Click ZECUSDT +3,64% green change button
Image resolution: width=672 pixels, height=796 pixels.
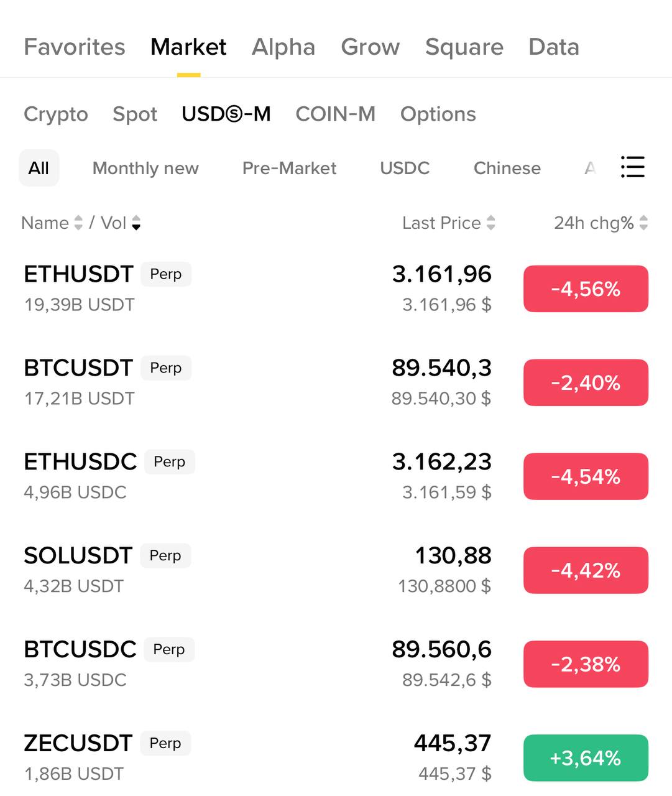[586, 758]
